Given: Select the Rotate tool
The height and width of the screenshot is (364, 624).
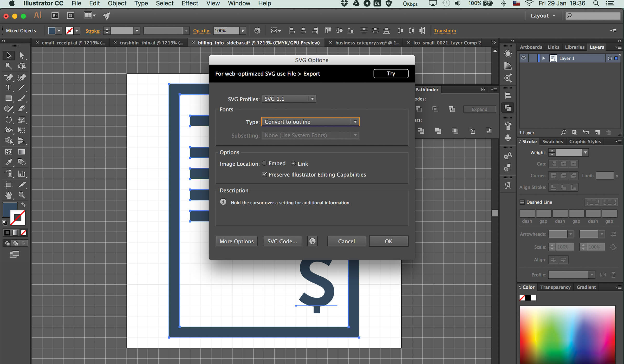Looking at the screenshot, I should pos(9,120).
